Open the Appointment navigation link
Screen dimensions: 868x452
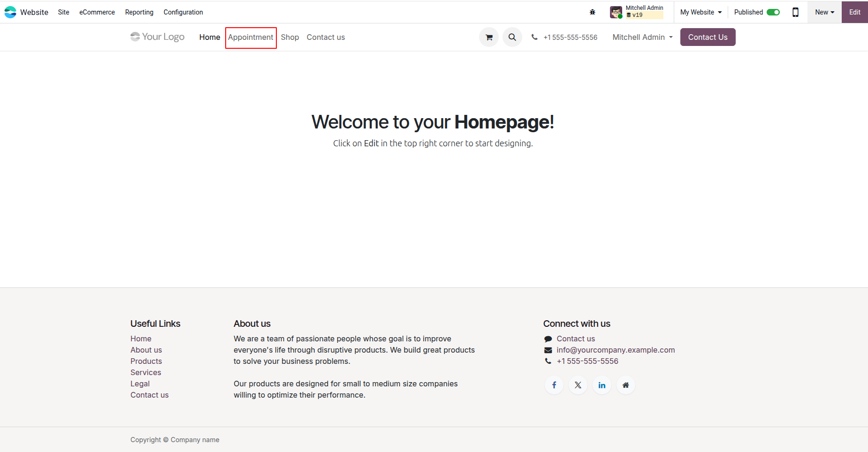pos(251,37)
